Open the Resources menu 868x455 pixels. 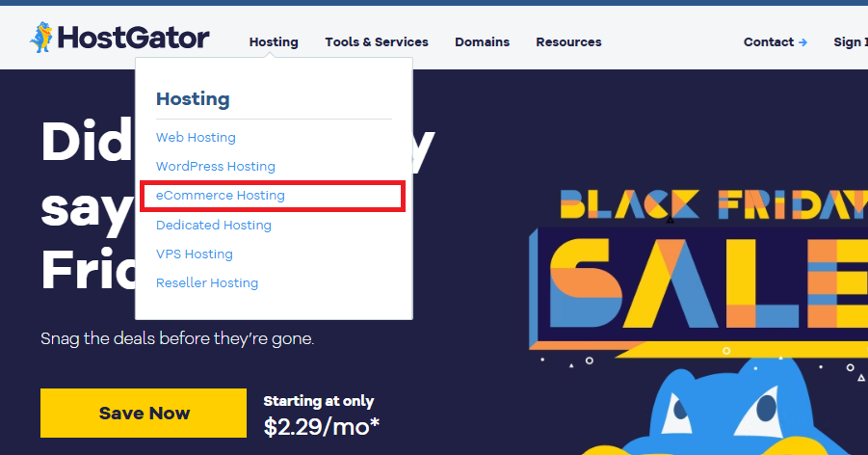pyautogui.click(x=568, y=42)
